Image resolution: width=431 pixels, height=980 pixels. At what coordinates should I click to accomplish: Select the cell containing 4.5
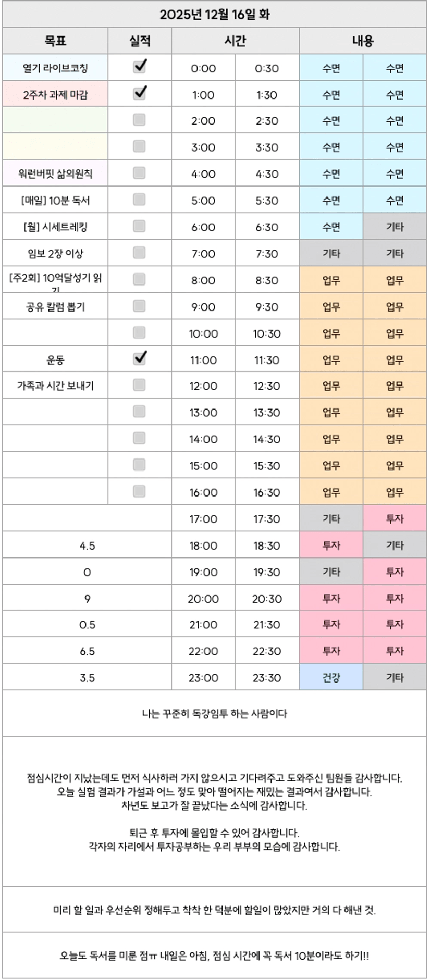click(x=87, y=545)
